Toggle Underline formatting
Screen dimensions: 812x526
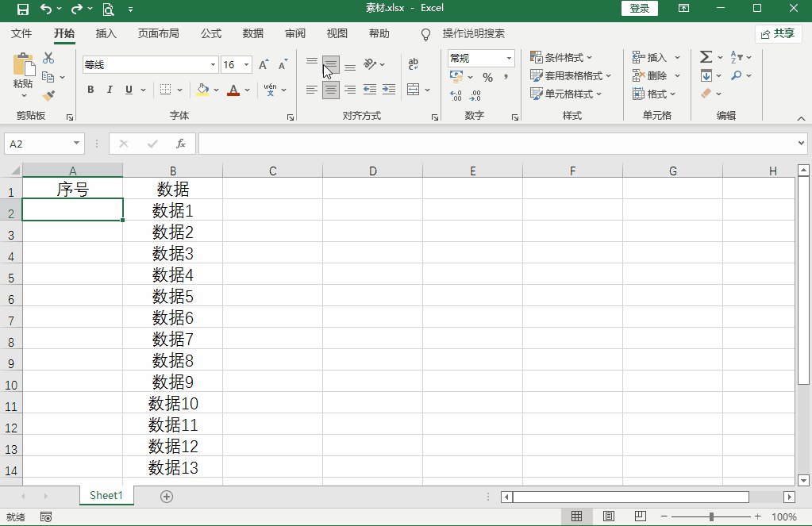pos(129,90)
